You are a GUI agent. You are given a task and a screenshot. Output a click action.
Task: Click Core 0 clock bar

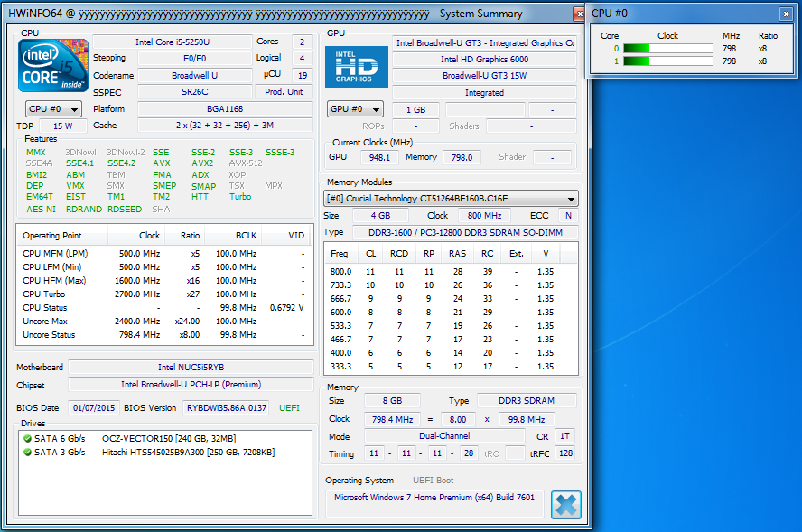tap(668, 49)
